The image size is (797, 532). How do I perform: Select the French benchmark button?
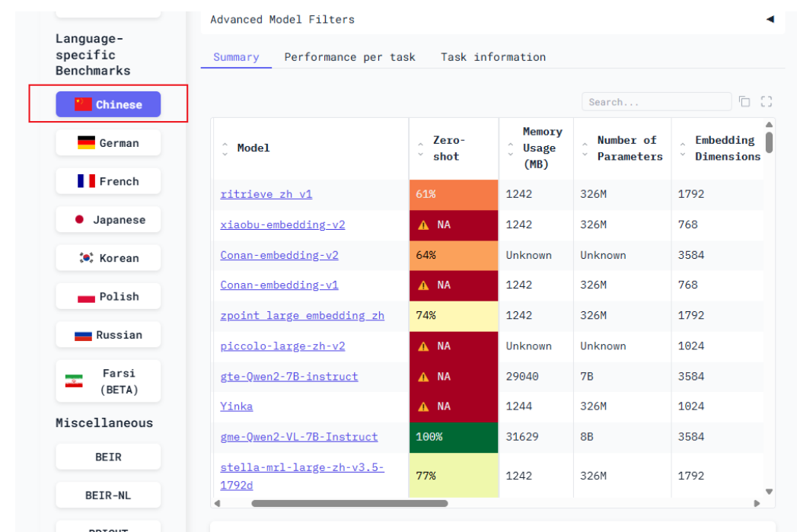[x=108, y=181]
